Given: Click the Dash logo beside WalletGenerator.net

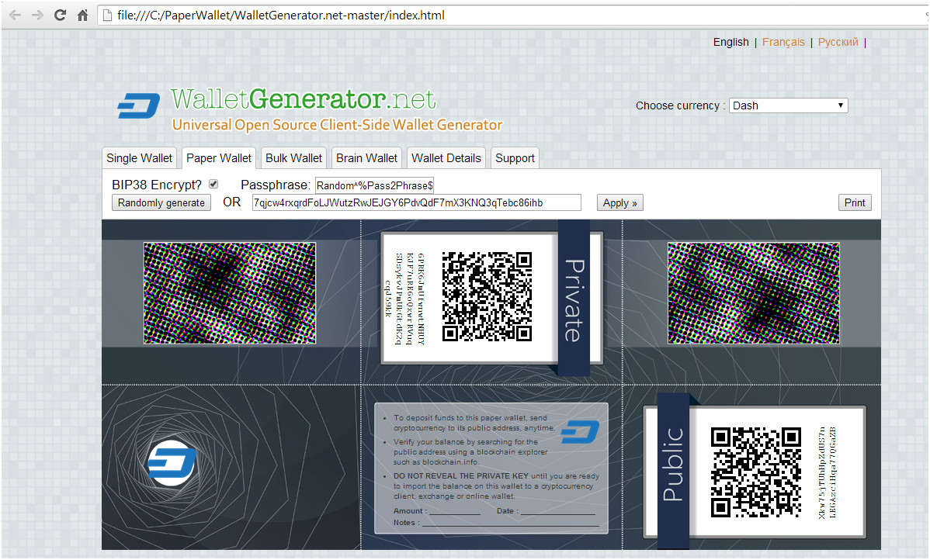Looking at the screenshot, I should (x=138, y=105).
